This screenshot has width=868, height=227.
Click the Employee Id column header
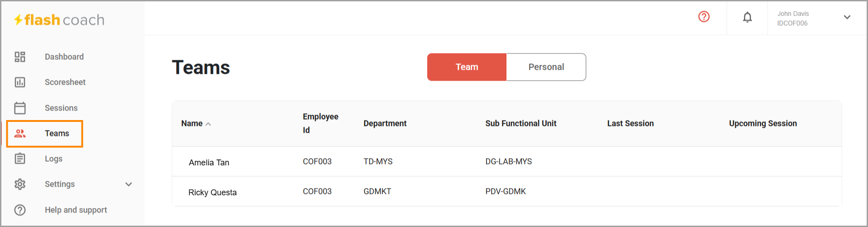click(320, 123)
